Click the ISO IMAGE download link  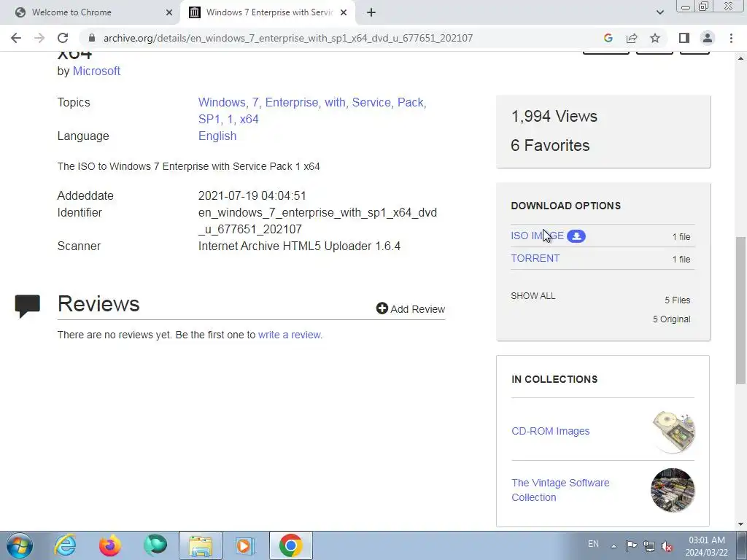(x=538, y=236)
